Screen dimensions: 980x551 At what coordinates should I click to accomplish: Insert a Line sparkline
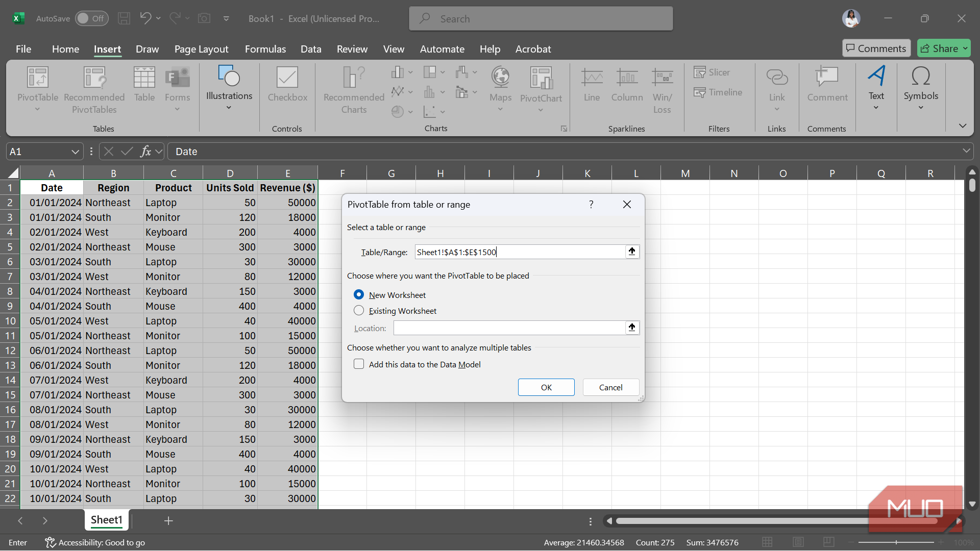(x=592, y=85)
